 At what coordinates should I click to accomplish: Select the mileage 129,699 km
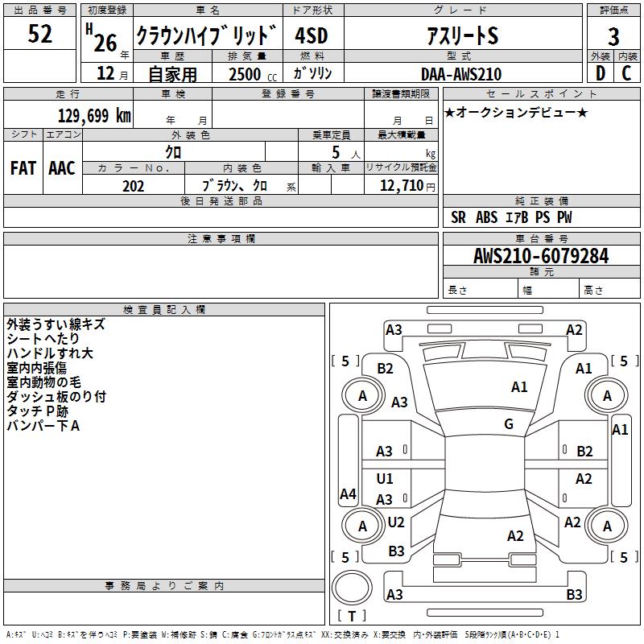[94, 116]
